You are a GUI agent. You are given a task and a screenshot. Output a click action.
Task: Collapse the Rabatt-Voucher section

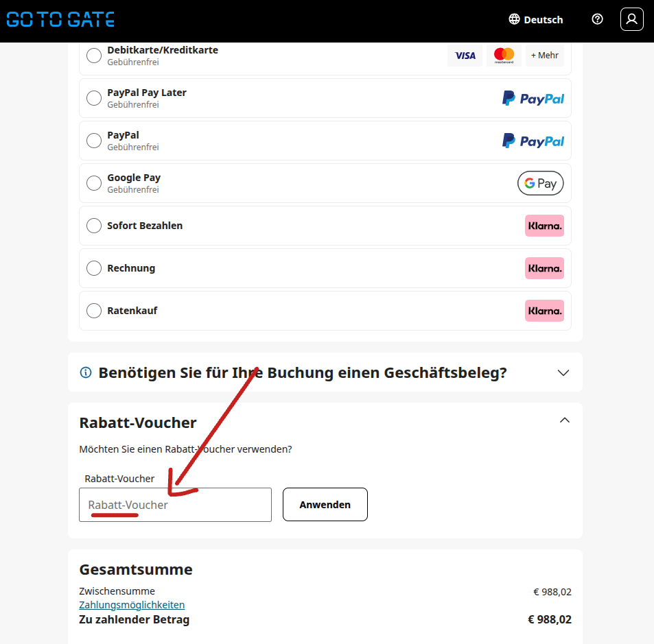click(x=564, y=420)
